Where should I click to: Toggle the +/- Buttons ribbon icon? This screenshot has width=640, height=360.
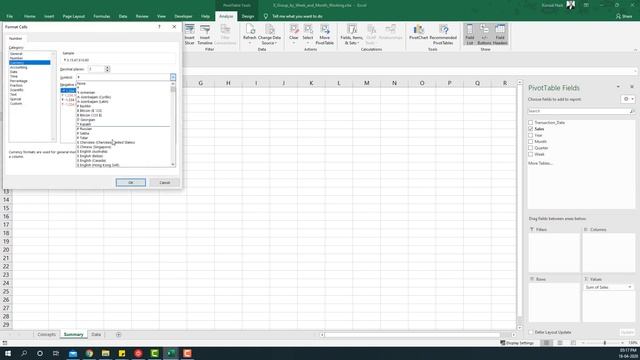click(x=484, y=34)
